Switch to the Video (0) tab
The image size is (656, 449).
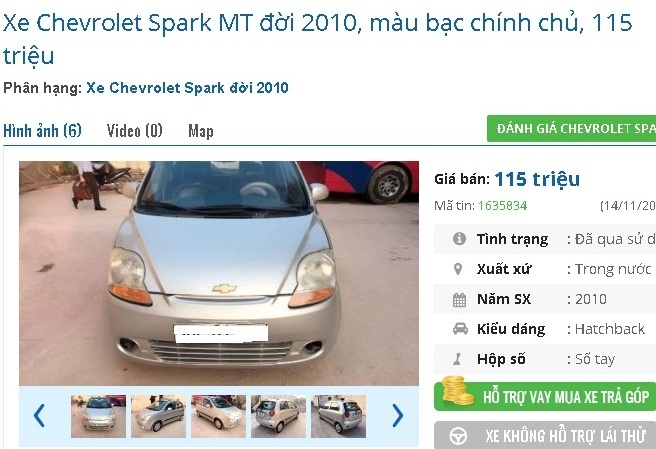coord(134,131)
